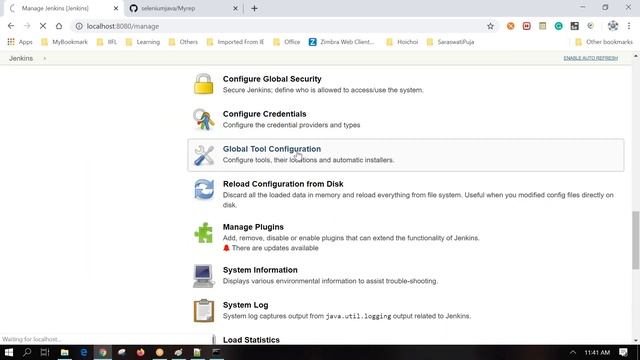Click the Global Tool Configuration wrench icon

tap(204, 155)
